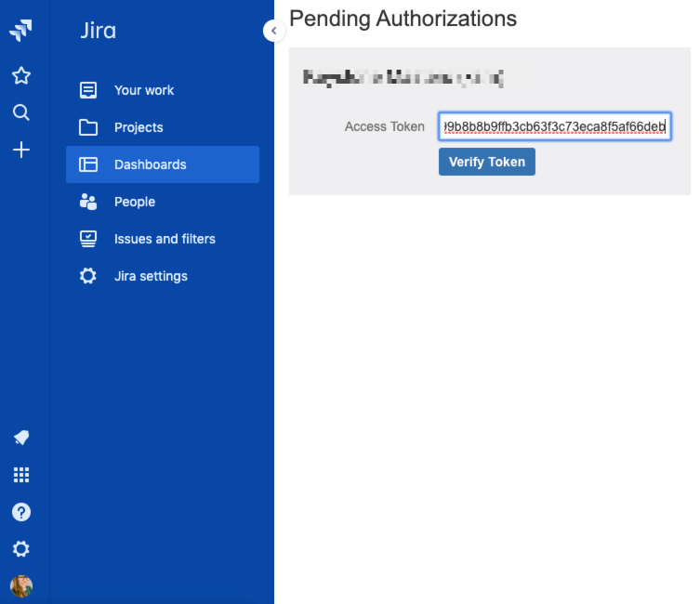700x604 pixels.
Task: Click the Access Token label
Action: pyautogui.click(x=384, y=126)
